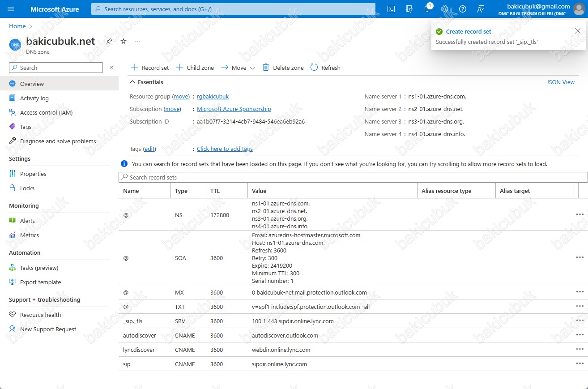Click the edit link next to Tags
Image resolution: width=588 pixels, height=389 pixels.
pyautogui.click(x=149, y=149)
